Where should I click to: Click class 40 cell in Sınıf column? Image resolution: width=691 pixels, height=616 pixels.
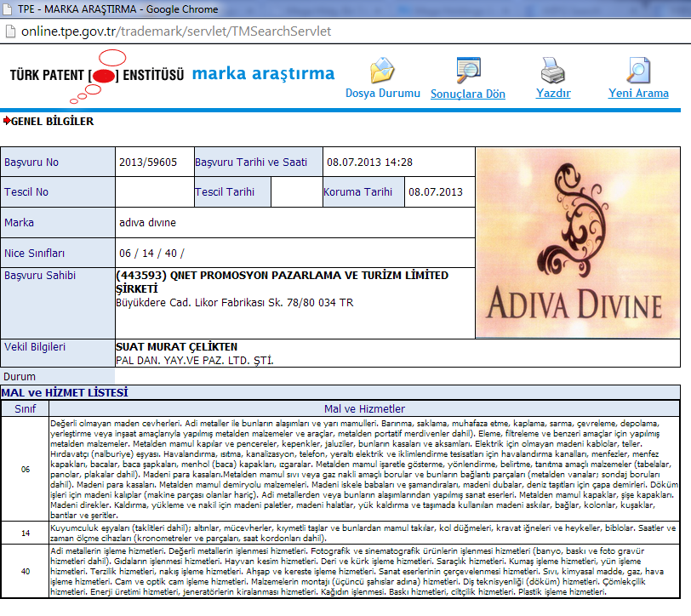[x=26, y=572]
